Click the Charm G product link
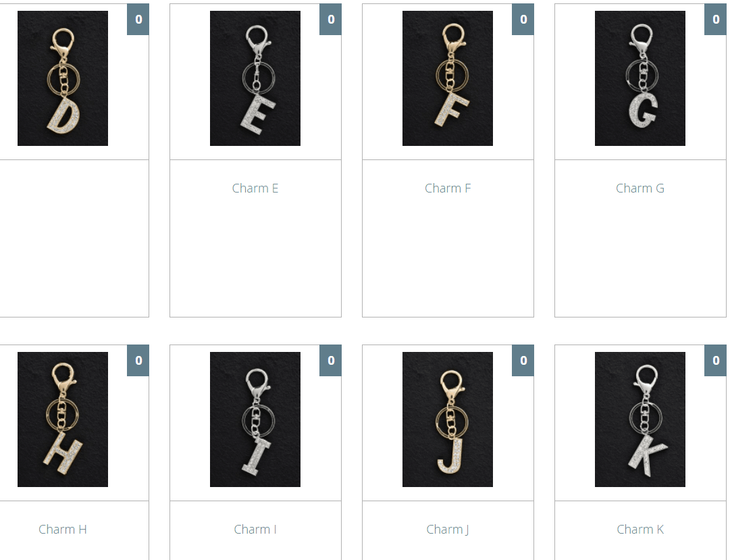Viewport: 730px width, 560px height. point(640,188)
